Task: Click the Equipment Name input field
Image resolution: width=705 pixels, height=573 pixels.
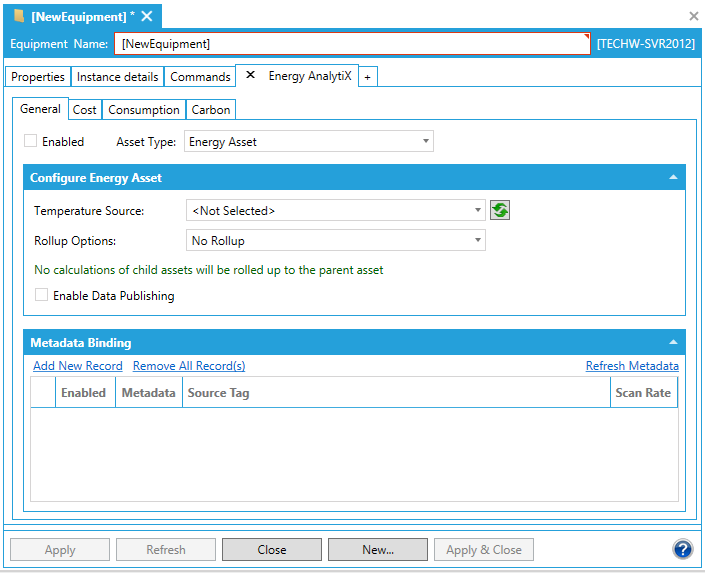Action: 352,44
